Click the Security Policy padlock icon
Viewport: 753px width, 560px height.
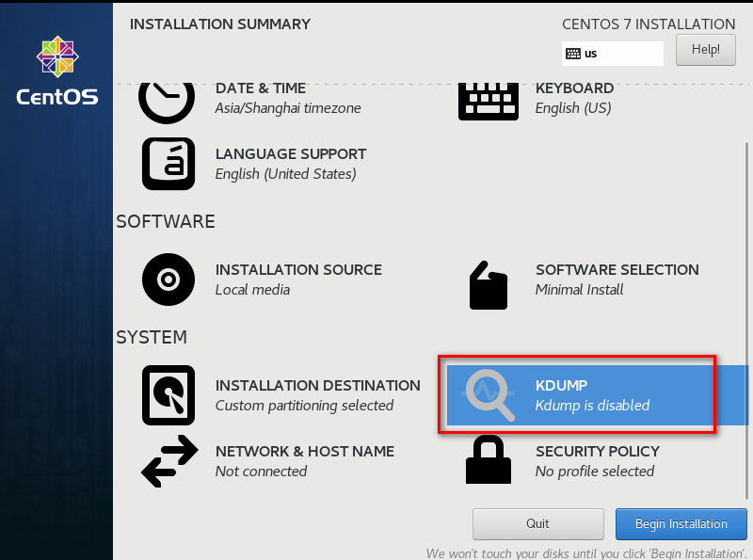[x=489, y=459]
